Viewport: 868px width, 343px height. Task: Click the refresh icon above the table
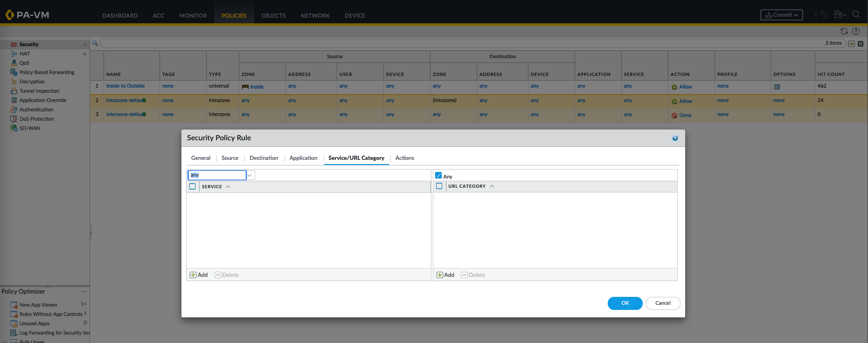[x=844, y=31]
